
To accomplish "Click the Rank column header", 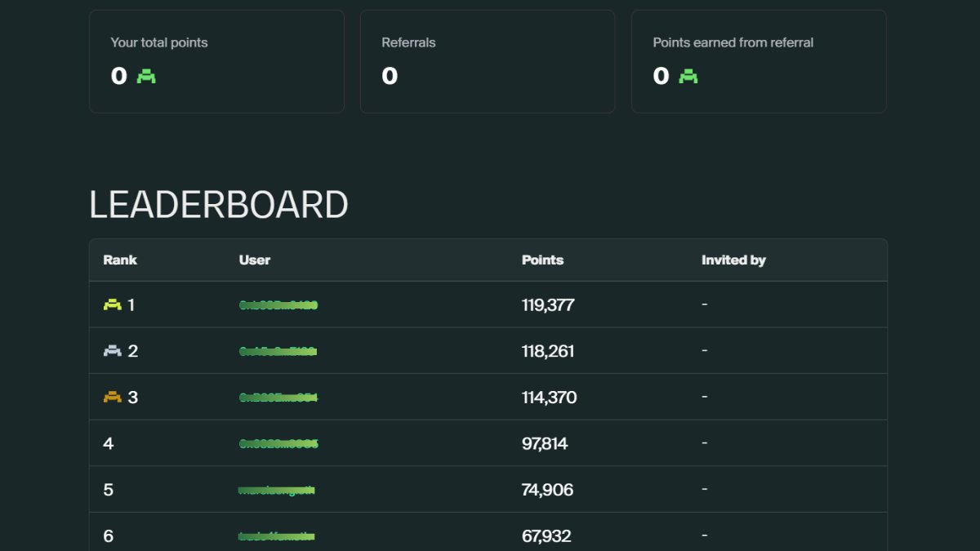I will [x=119, y=260].
